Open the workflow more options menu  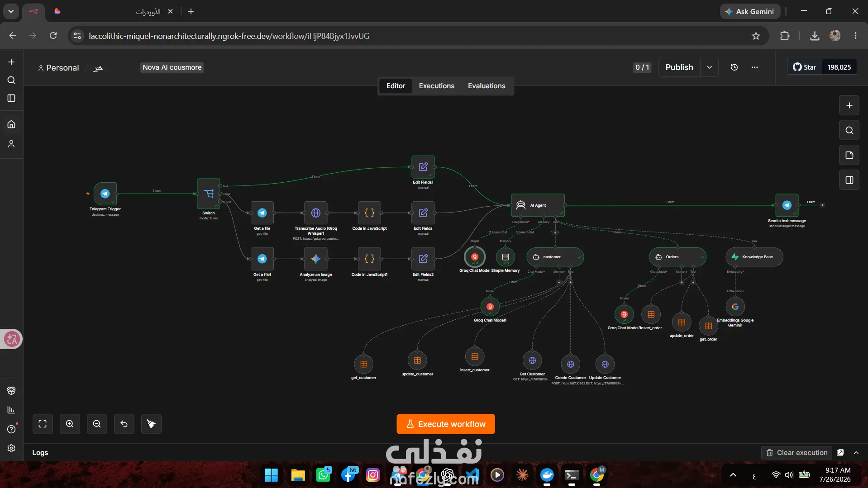754,67
